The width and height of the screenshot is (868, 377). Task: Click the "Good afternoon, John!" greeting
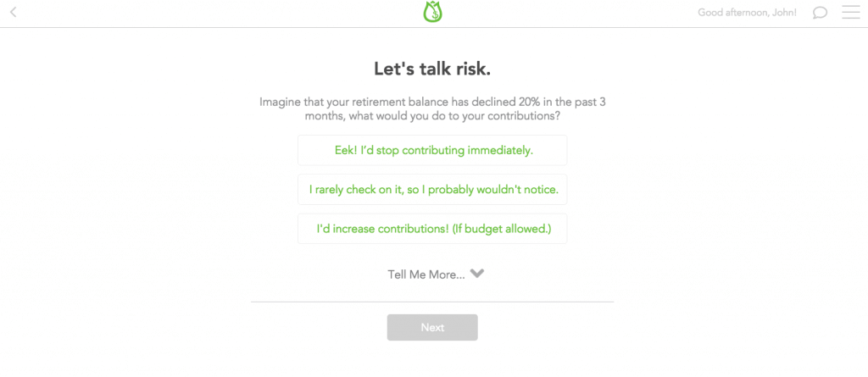point(748,12)
